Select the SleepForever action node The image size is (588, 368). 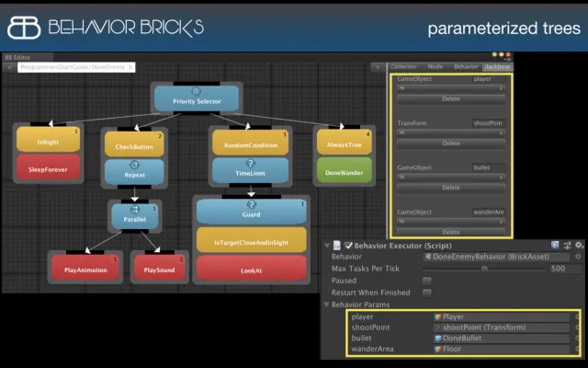[48, 167]
